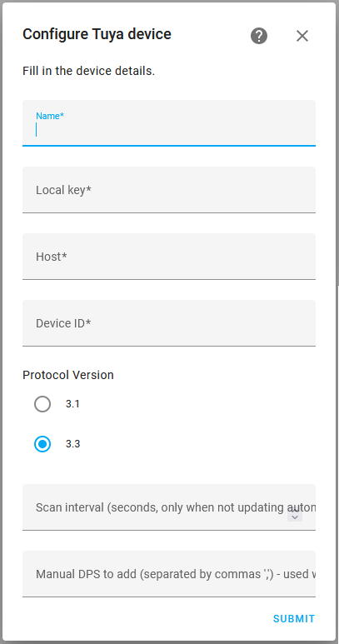Focus the Scan interval seconds field
Image resolution: width=339 pixels, height=644 pixels.
(169, 507)
